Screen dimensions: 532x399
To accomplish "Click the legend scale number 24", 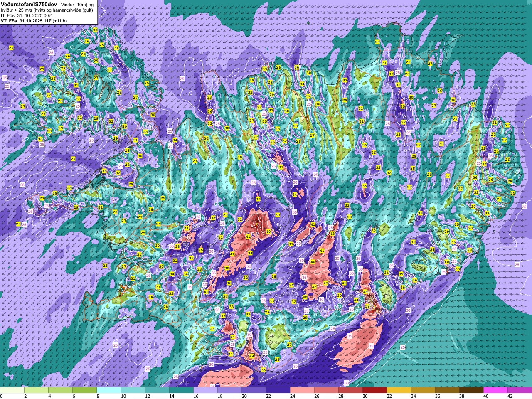I will pos(293,396).
